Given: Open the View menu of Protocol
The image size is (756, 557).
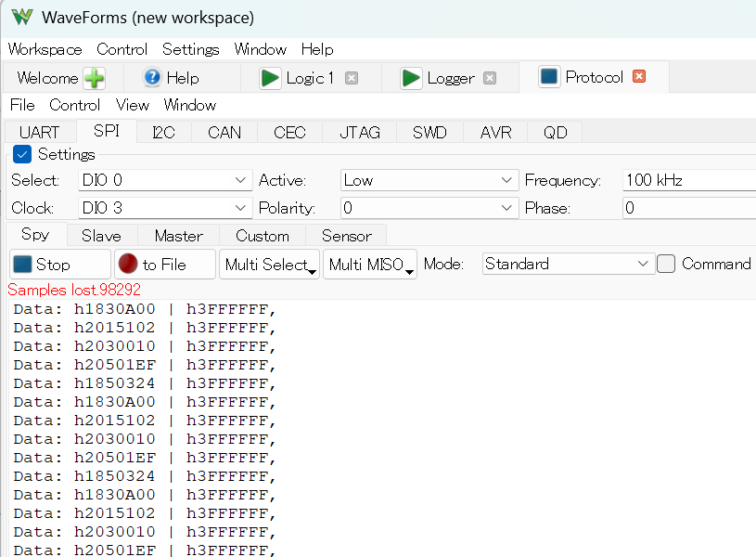Looking at the screenshot, I should 133,105.
